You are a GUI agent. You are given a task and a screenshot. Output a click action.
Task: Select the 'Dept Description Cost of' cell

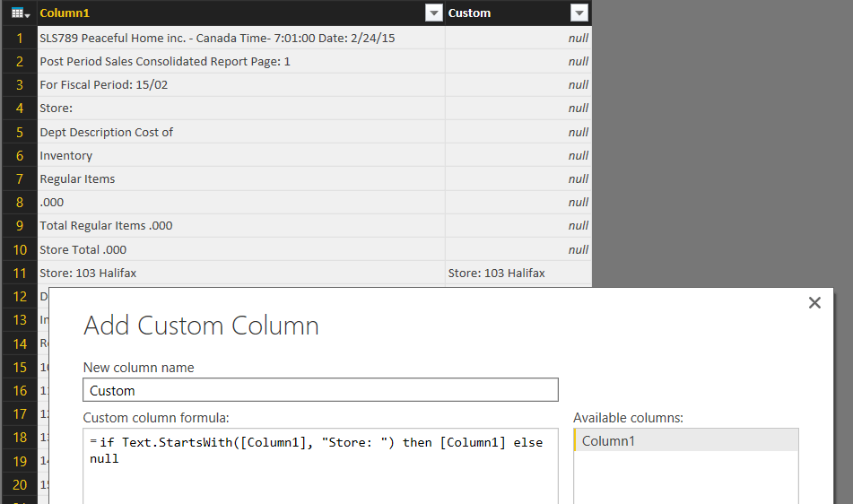240,132
